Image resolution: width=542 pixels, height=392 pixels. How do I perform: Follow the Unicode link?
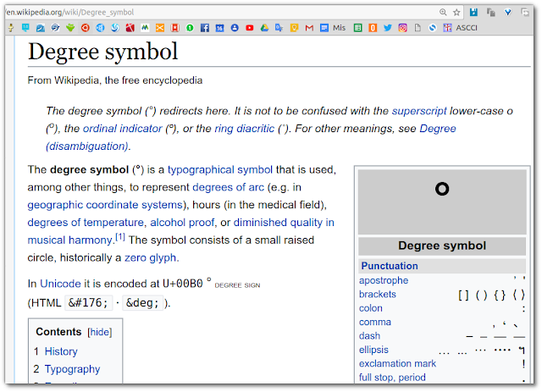60,284
